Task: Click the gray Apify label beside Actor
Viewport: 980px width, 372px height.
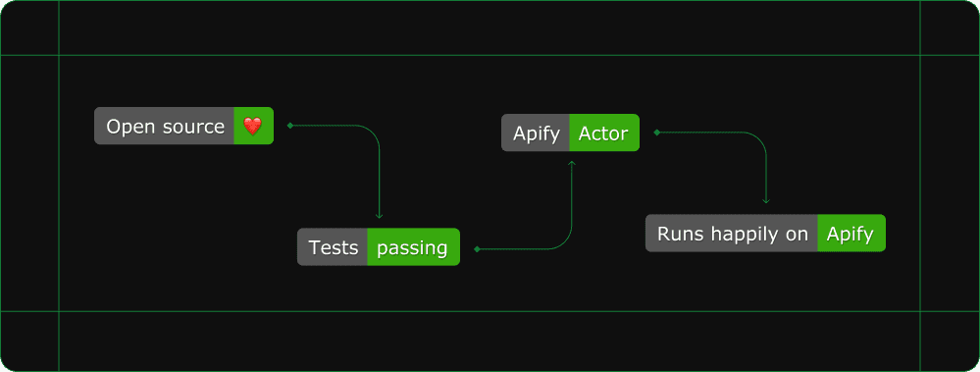Action: point(536,133)
